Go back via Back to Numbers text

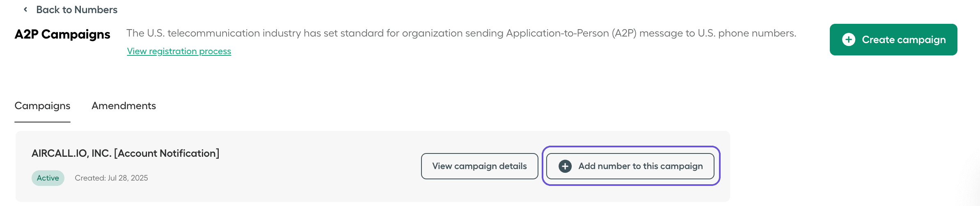point(77,10)
